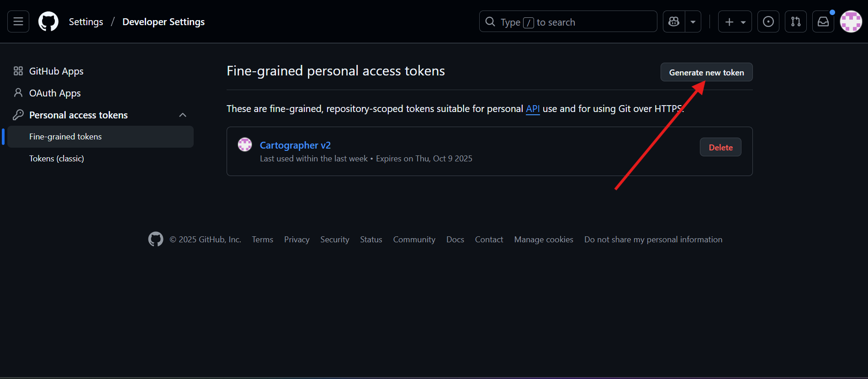This screenshot has width=868, height=379.
Task: Open the issues icon in header
Action: click(768, 21)
